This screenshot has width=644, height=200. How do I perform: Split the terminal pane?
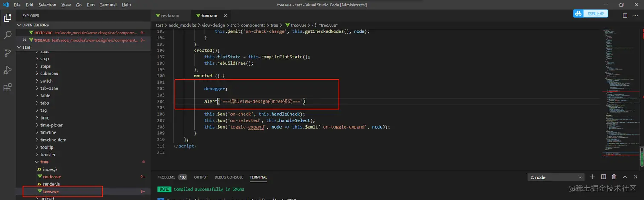tap(604, 177)
